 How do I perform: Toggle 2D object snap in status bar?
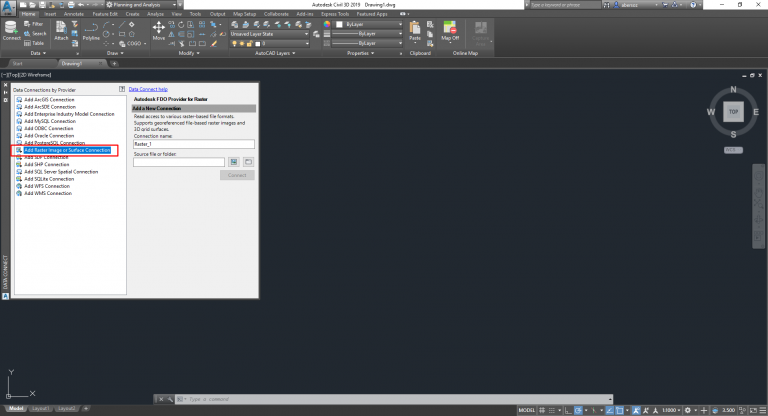[x=620, y=410]
